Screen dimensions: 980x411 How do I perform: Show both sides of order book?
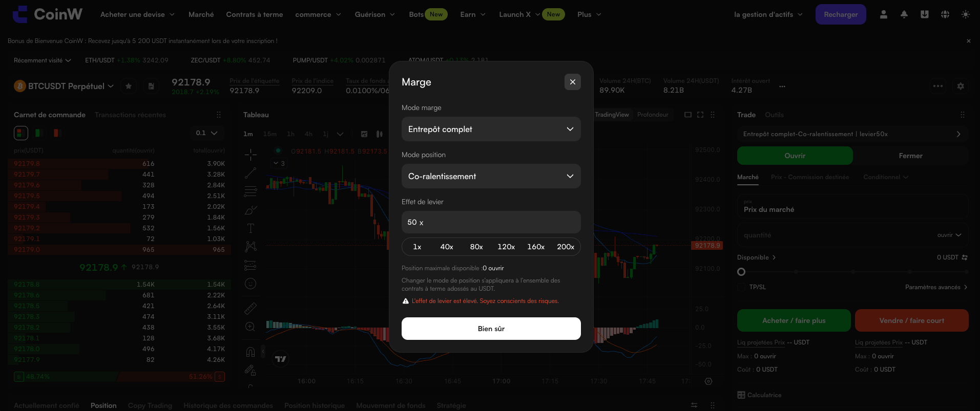coord(21,133)
